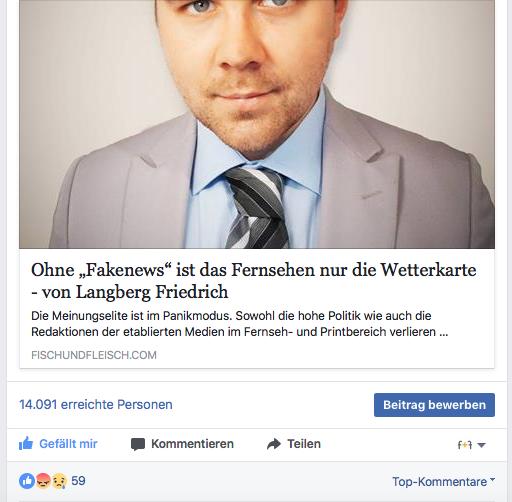Open the 14.091 erreichte Personen link

click(x=96, y=404)
